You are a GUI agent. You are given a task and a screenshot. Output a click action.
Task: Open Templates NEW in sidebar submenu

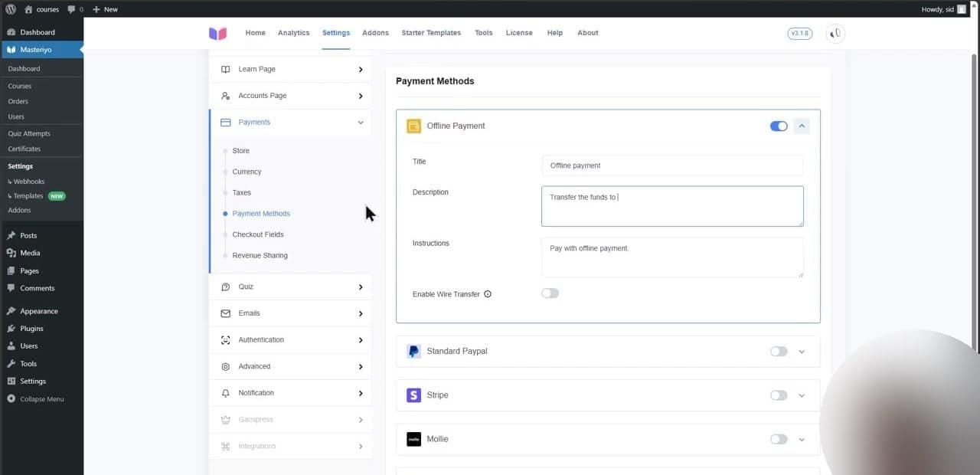36,196
